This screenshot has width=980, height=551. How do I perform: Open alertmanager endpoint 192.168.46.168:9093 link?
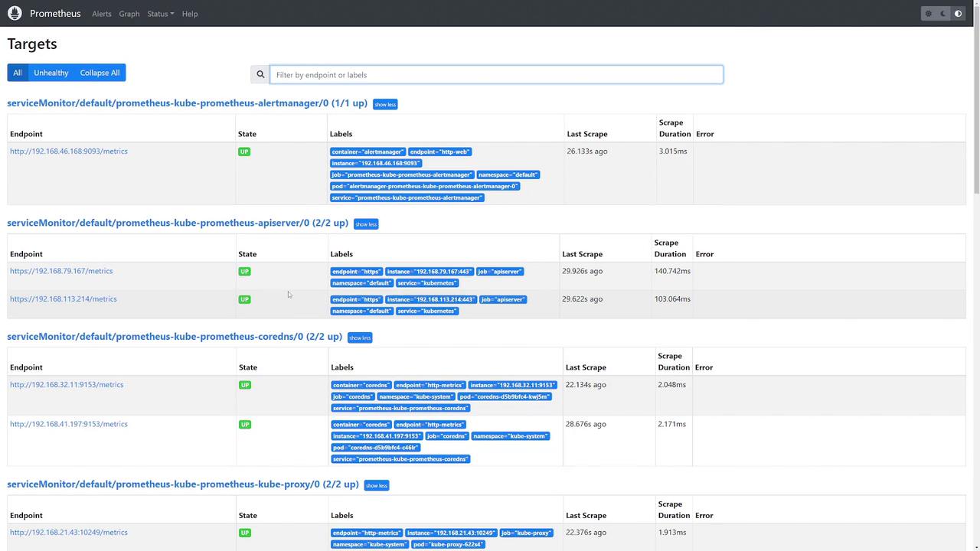tap(69, 152)
